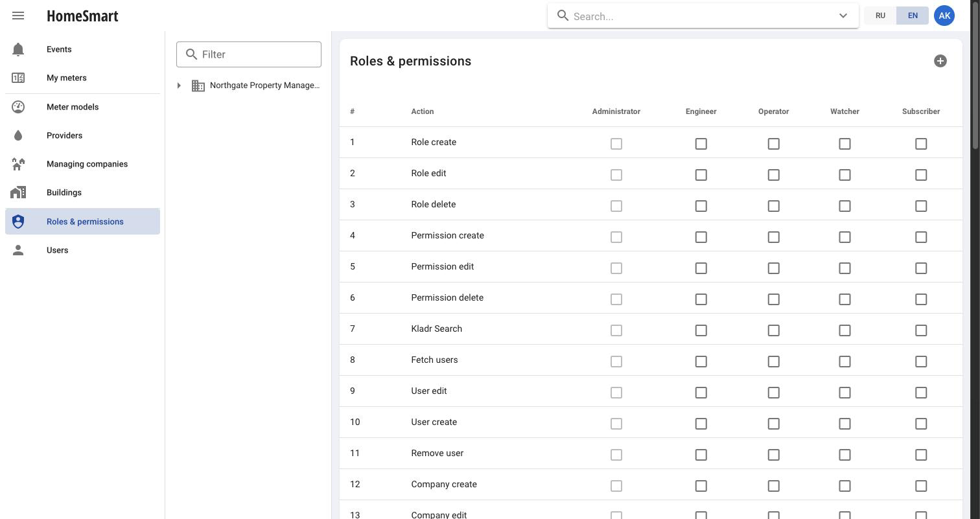The image size is (980, 519).
Task: Select the Northgate Property Management company
Action: [x=264, y=86]
